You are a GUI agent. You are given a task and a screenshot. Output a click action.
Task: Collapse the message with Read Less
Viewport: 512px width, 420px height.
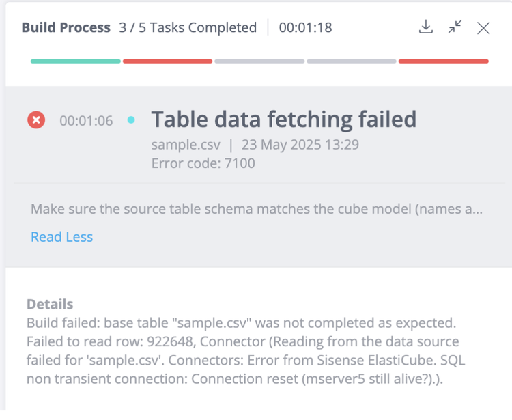coord(61,237)
